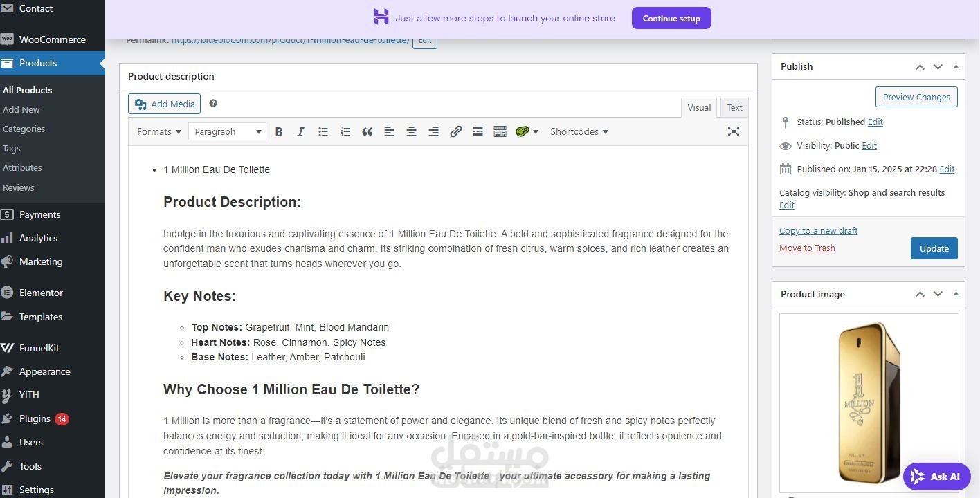
Task: Open Settings menu in sidebar
Action: tap(53, 490)
